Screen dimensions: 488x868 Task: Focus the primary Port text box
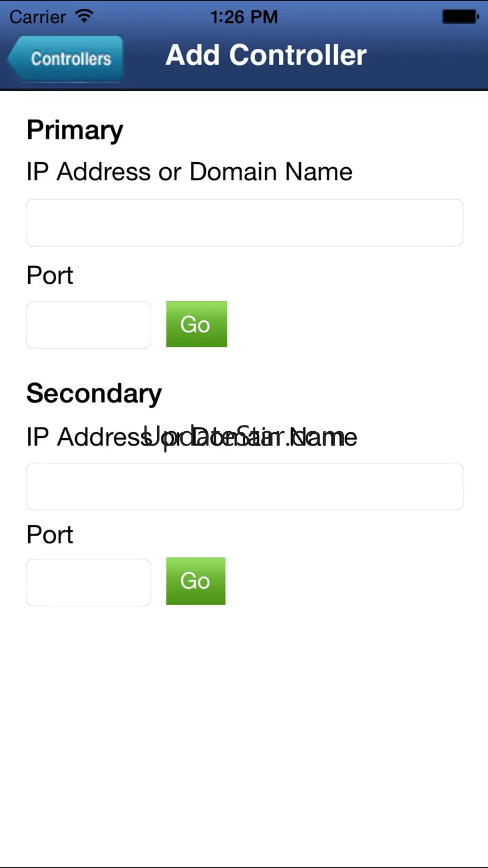[88, 325]
